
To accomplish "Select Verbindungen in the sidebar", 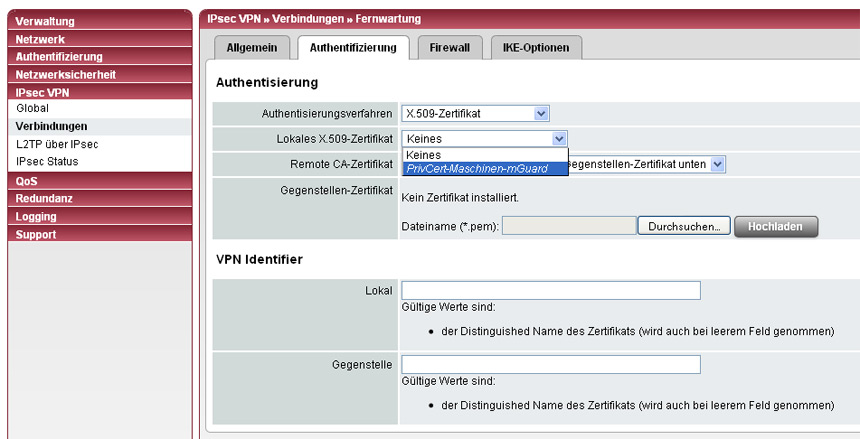I will 51,126.
